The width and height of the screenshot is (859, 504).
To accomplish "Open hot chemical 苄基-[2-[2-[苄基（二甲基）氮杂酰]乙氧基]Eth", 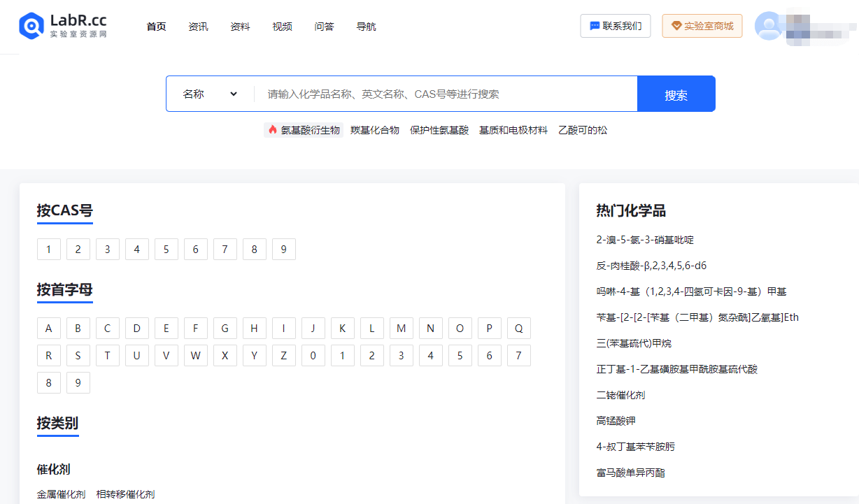I will click(697, 317).
